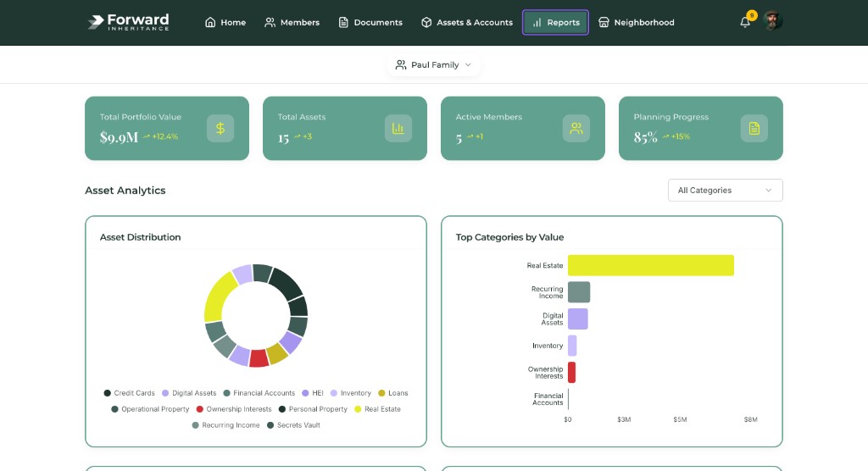Toggle Ownership Interests legend entry
The height and width of the screenshot is (471, 868).
235,409
